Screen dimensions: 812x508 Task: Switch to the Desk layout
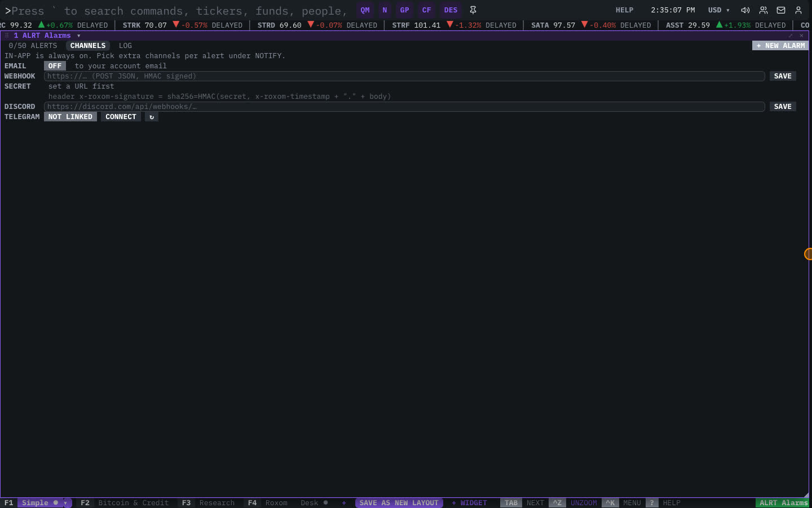(x=314, y=503)
